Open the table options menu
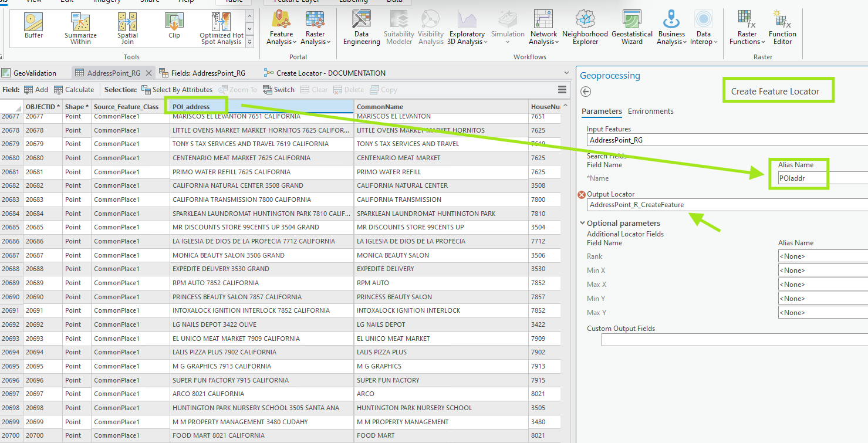Viewport: 868px width, 443px height. point(562,90)
